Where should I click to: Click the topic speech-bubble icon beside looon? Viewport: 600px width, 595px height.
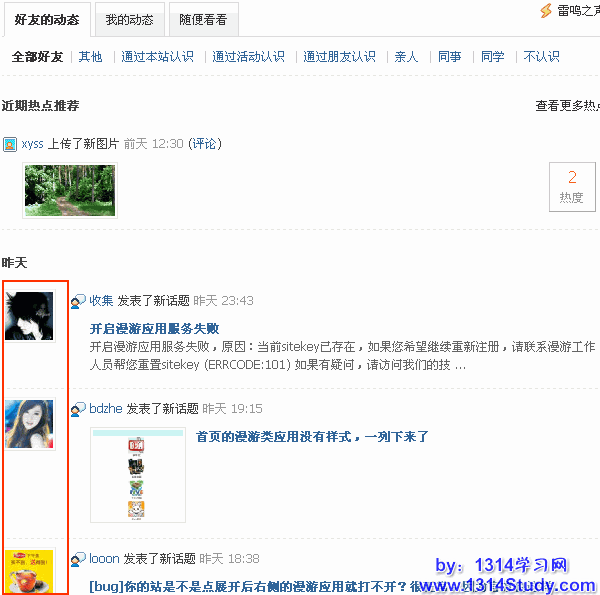pyautogui.click(x=78, y=559)
